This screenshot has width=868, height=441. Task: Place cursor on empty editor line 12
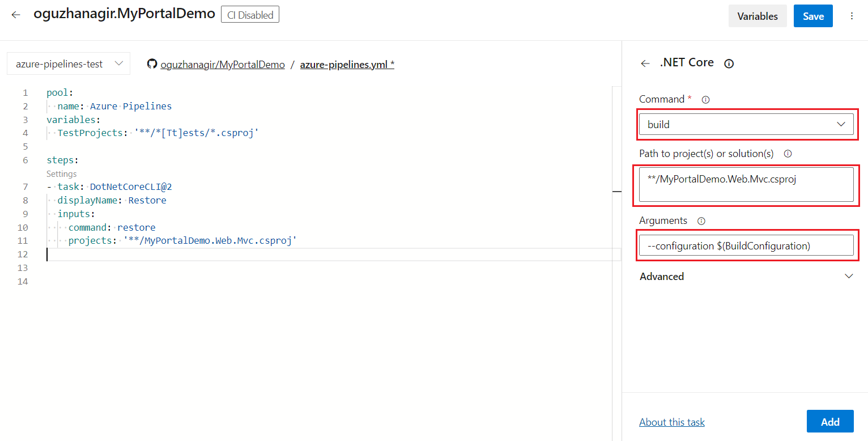(x=333, y=255)
